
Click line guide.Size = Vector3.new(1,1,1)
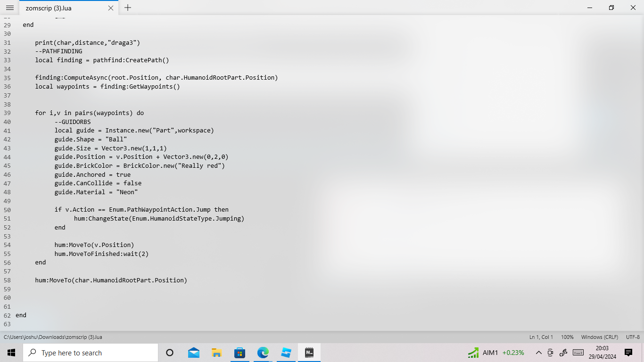pos(111,148)
